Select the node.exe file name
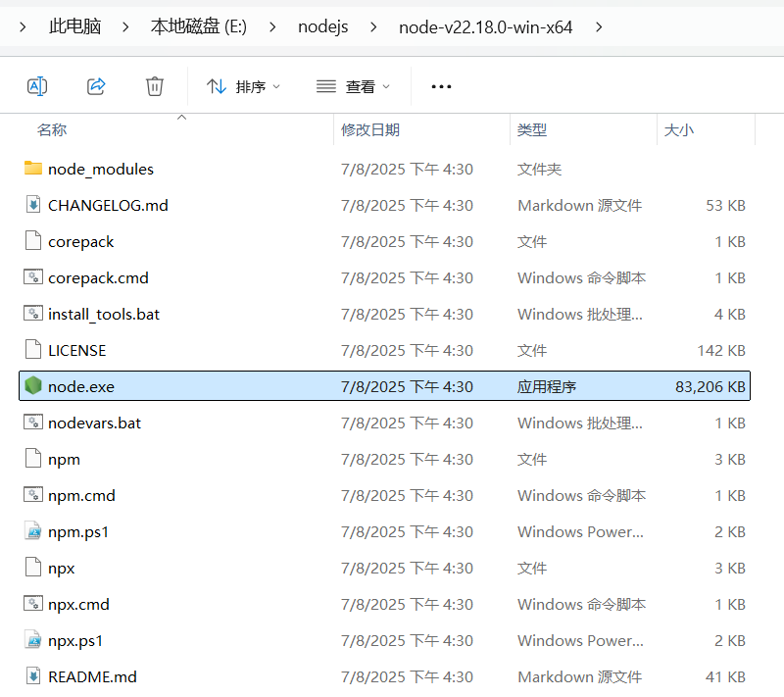The width and height of the screenshot is (784, 697). 81,386
